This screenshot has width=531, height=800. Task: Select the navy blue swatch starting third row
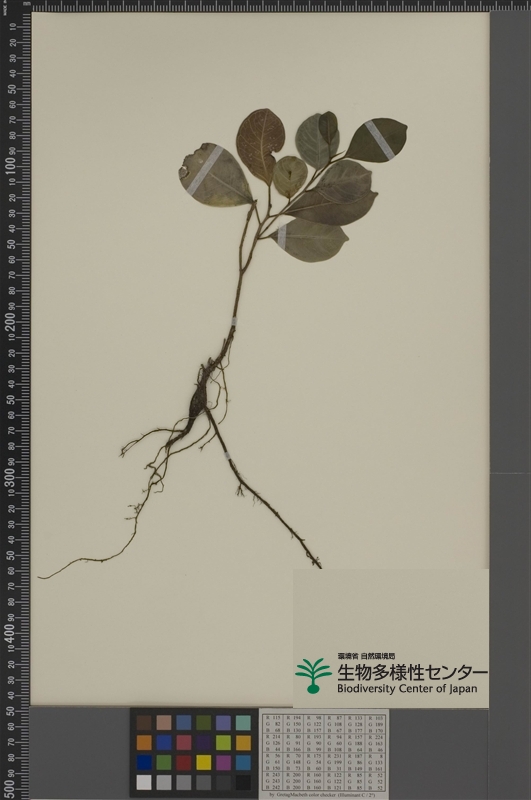144,762
